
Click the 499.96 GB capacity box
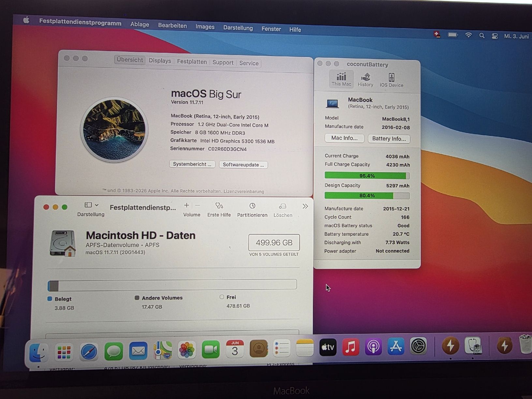coord(274,243)
